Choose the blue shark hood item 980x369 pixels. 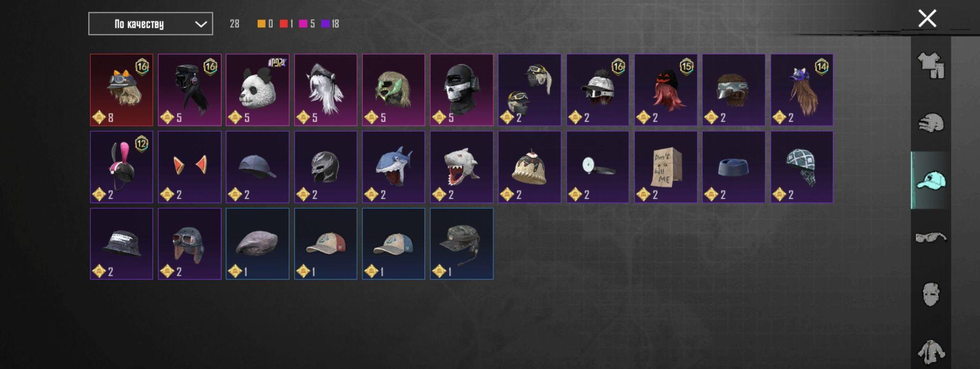(x=394, y=167)
